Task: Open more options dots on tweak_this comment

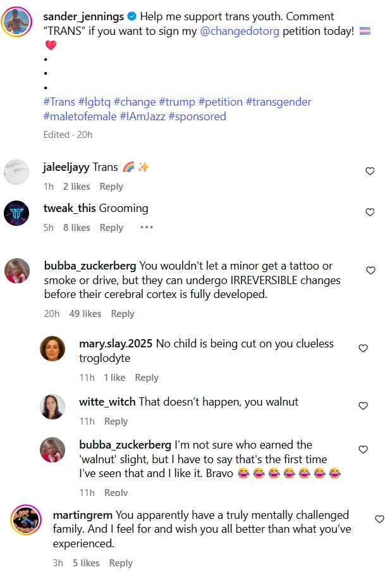Action: (x=146, y=227)
